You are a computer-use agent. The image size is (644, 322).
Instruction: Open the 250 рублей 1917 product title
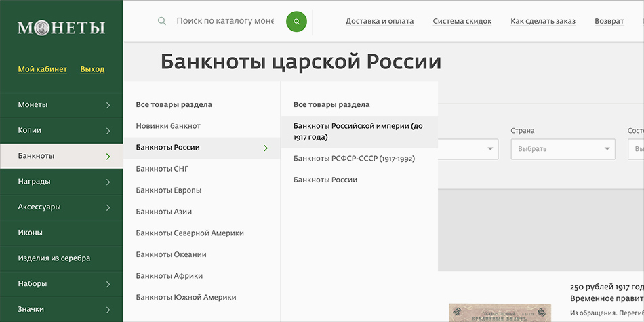coord(607,292)
